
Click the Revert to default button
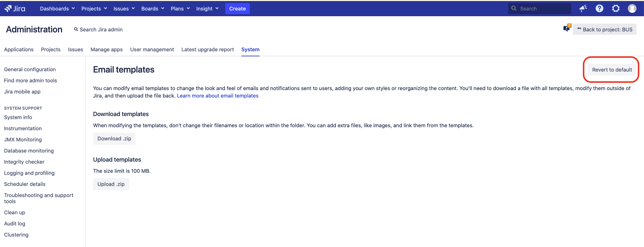pos(612,70)
